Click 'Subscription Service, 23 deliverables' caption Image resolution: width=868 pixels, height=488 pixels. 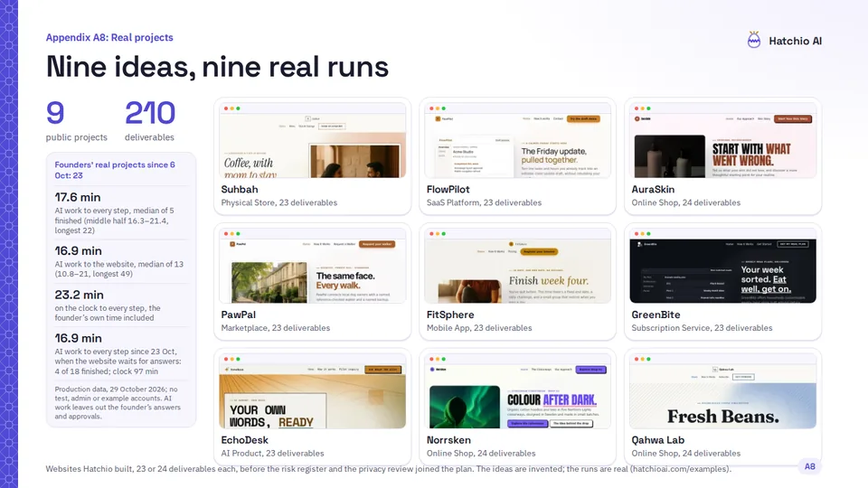702,328
